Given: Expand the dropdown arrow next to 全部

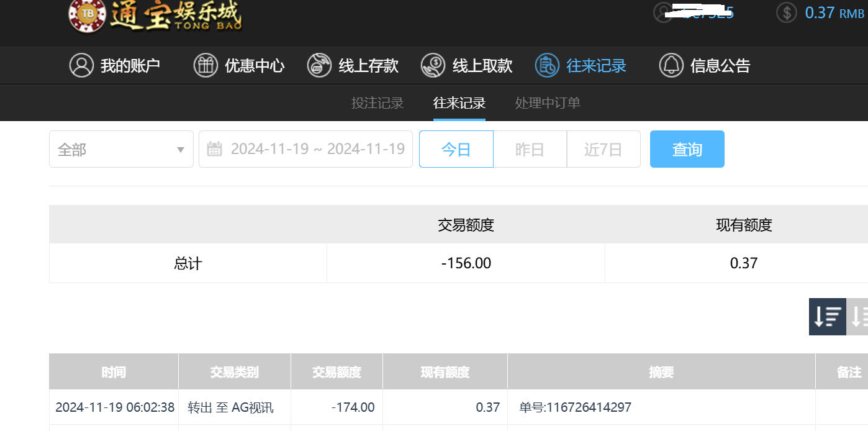Looking at the screenshot, I should (x=181, y=149).
